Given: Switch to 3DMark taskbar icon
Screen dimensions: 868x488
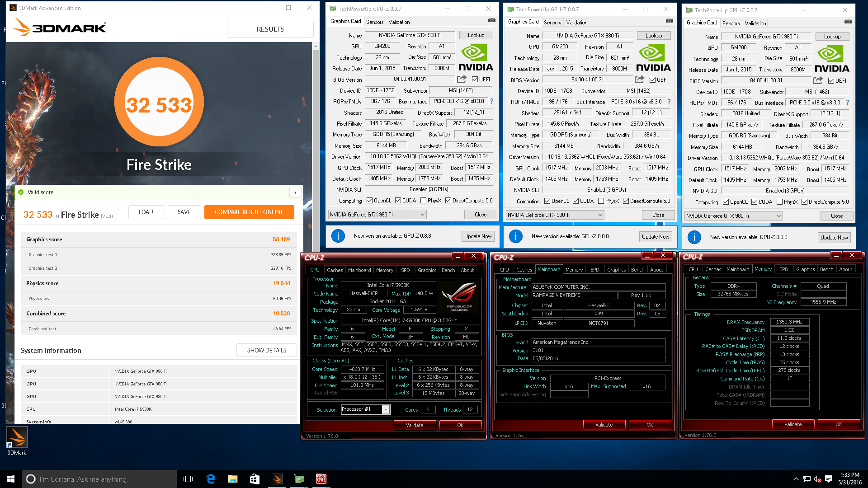Looking at the screenshot, I should [x=277, y=479].
